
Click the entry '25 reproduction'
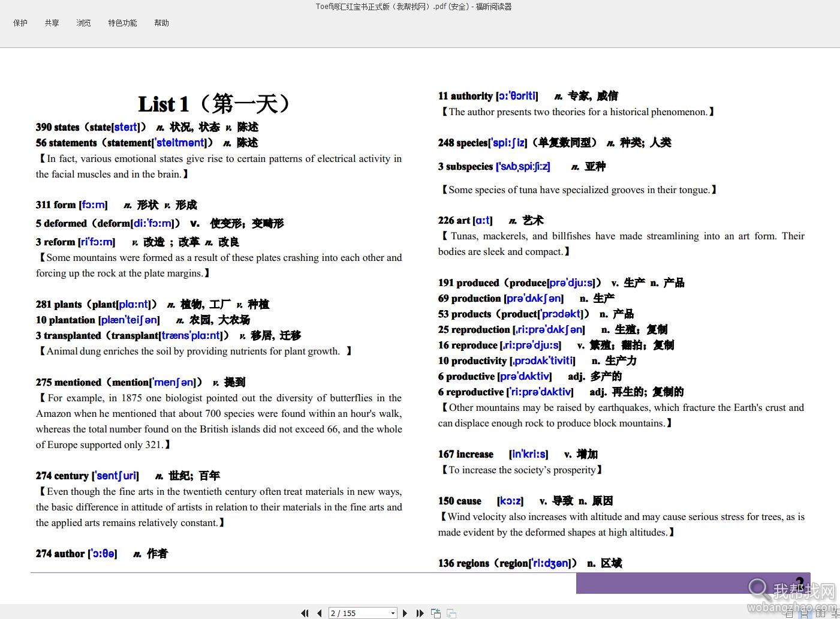point(553,330)
